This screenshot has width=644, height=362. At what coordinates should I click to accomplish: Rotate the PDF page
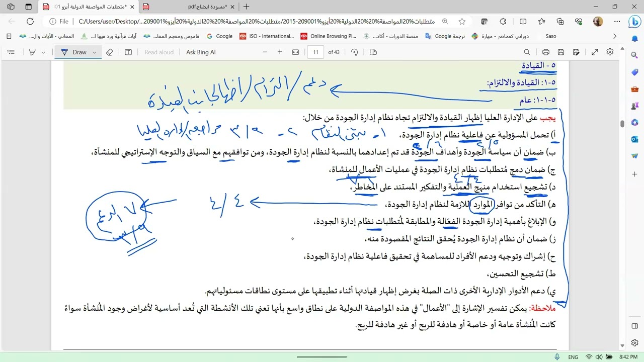(x=354, y=52)
